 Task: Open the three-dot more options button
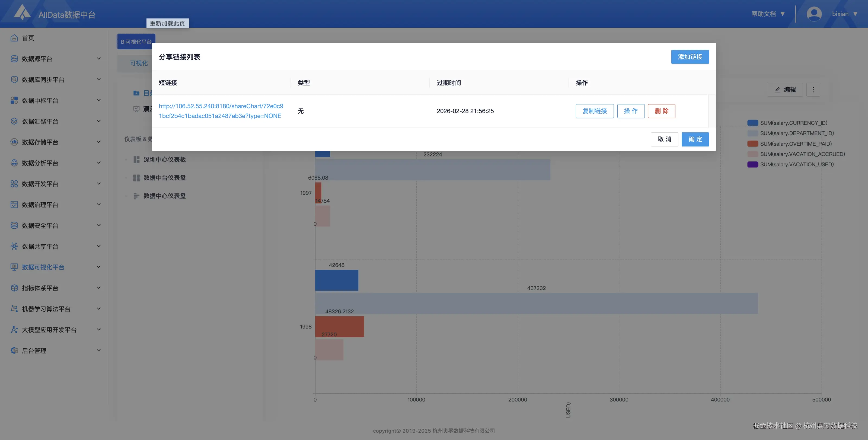pos(813,90)
